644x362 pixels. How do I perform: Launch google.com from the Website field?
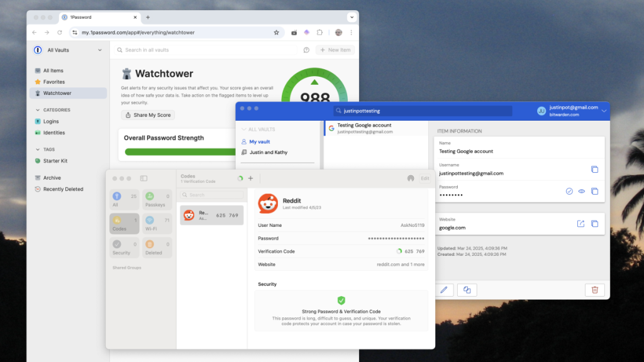pos(580,224)
